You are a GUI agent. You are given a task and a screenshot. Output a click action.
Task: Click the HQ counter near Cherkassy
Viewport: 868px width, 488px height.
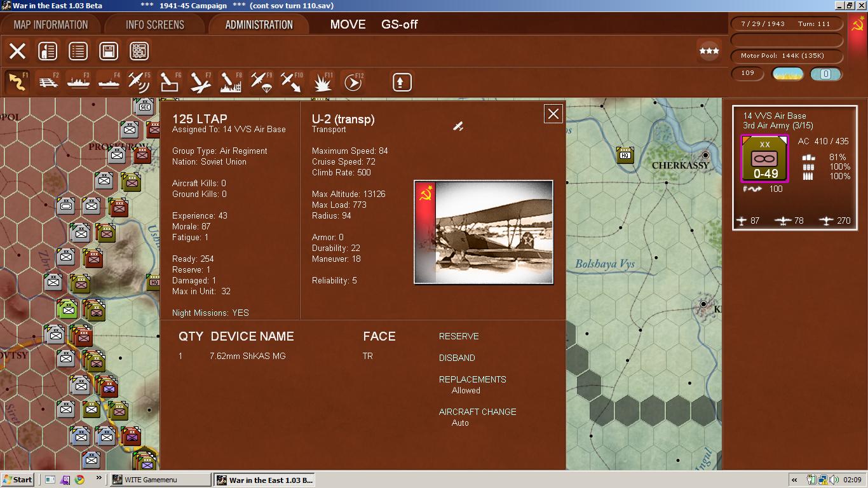[x=625, y=154]
